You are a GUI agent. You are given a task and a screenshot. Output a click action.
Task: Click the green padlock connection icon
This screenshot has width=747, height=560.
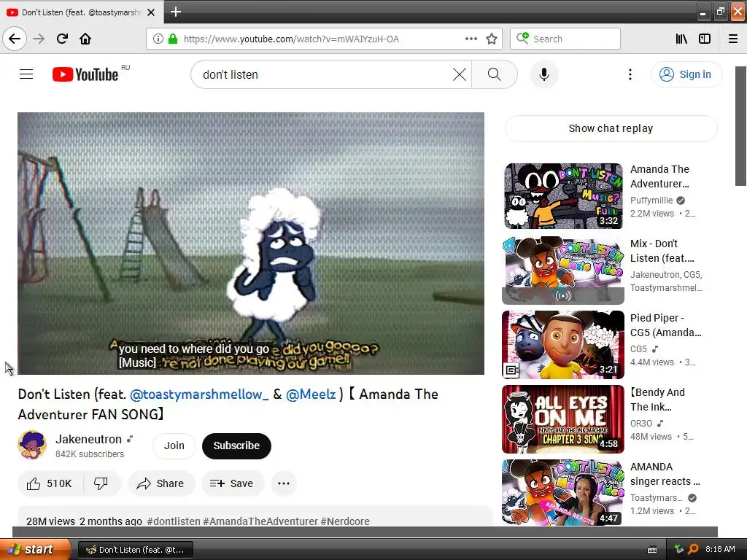(x=173, y=39)
